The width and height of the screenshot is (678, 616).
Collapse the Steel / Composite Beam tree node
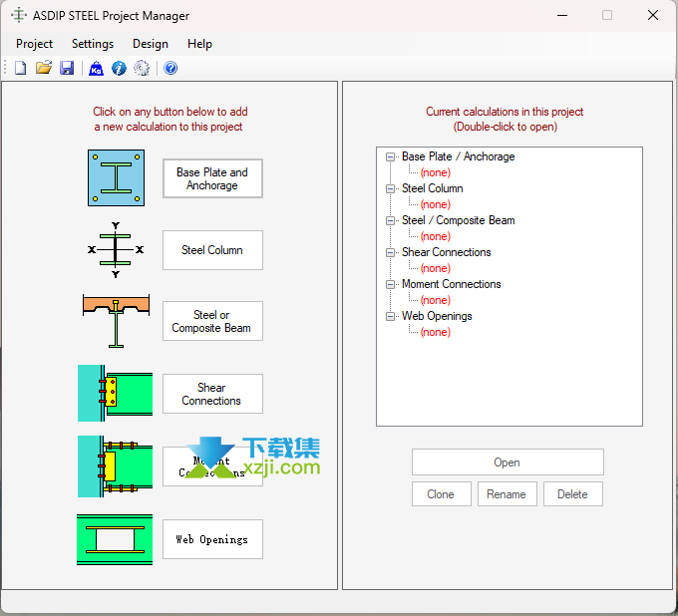390,221
